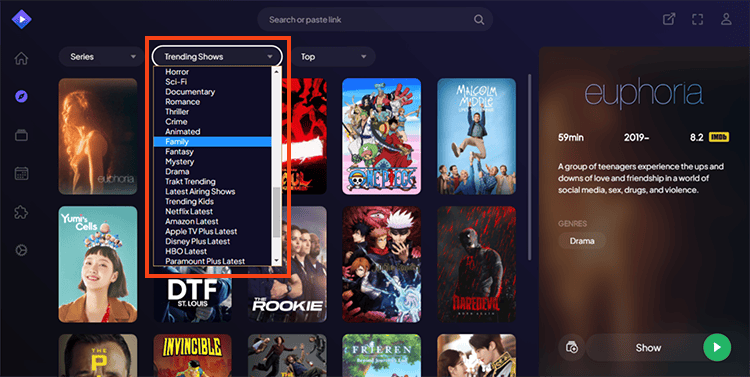750x377 pixels.
Task: Click the green play button
Action: point(717,347)
